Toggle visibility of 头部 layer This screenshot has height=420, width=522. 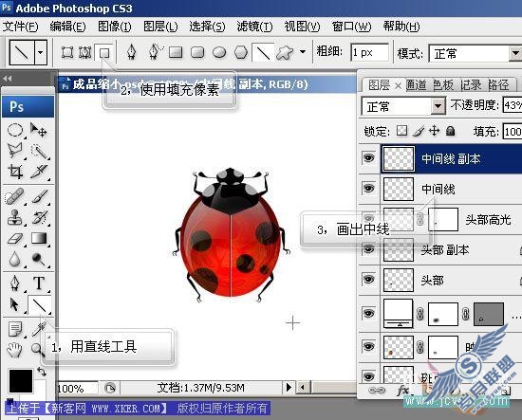tap(368, 279)
